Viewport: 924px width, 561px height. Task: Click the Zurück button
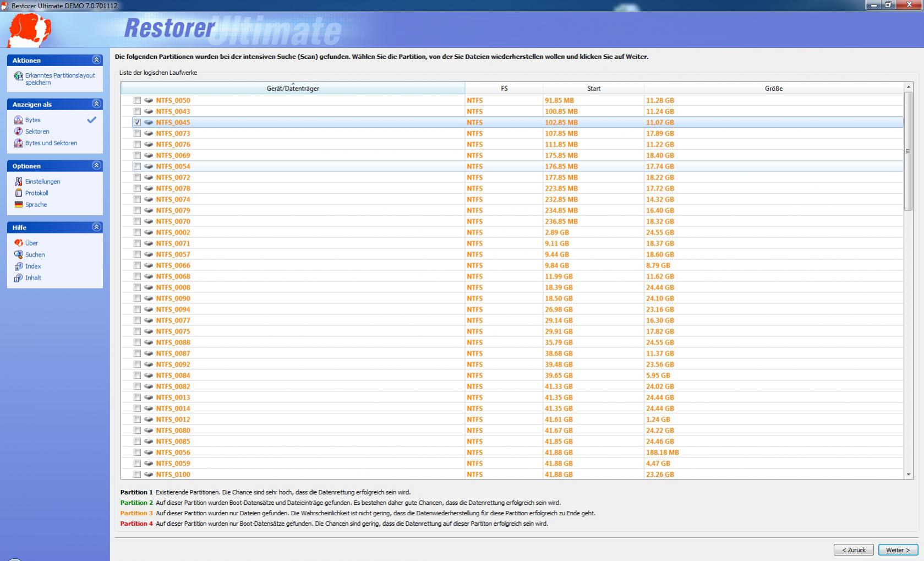click(x=854, y=550)
